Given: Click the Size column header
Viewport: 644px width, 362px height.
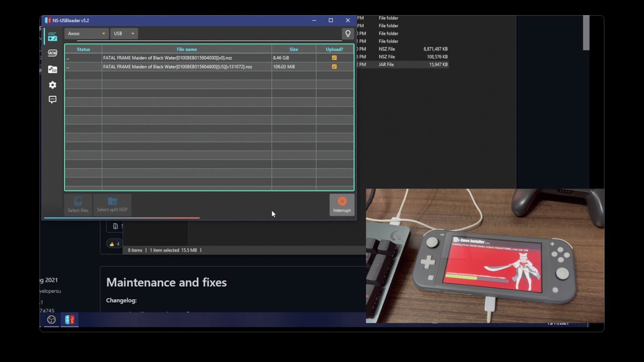Looking at the screenshot, I should click(x=294, y=49).
